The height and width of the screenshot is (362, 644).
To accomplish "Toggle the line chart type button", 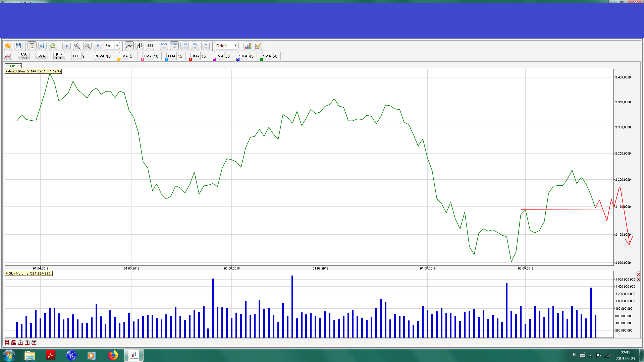I will tap(129, 46).
